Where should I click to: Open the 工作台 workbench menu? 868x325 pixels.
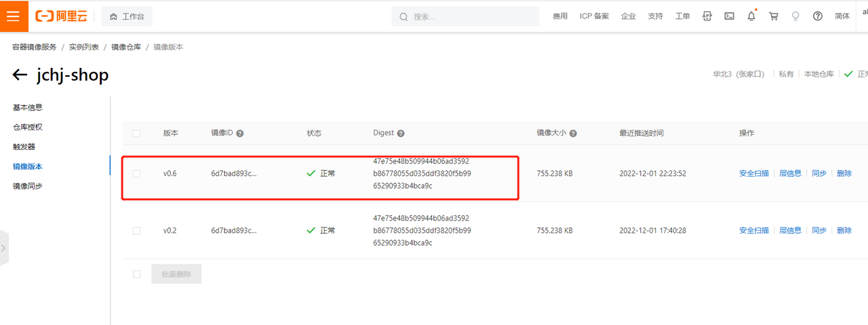(x=127, y=16)
